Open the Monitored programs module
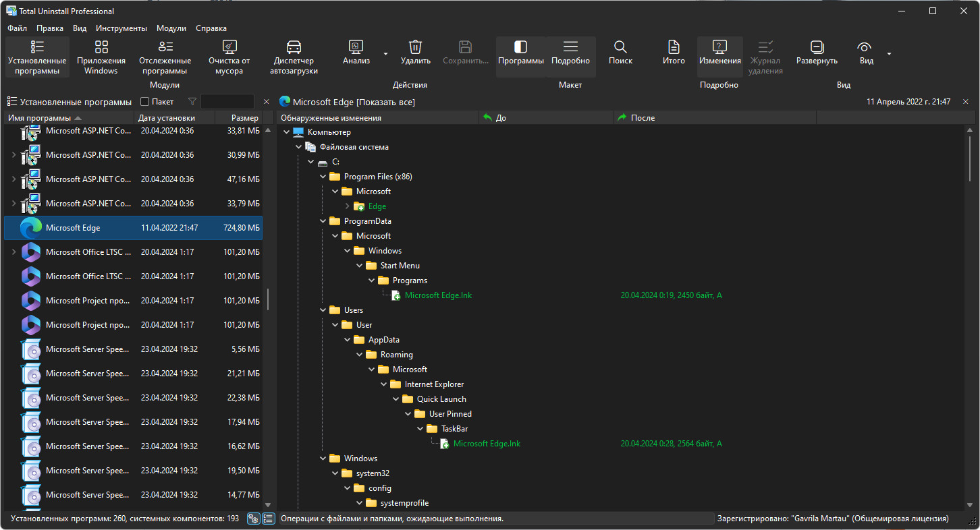The height and width of the screenshot is (530, 980). tap(165, 57)
